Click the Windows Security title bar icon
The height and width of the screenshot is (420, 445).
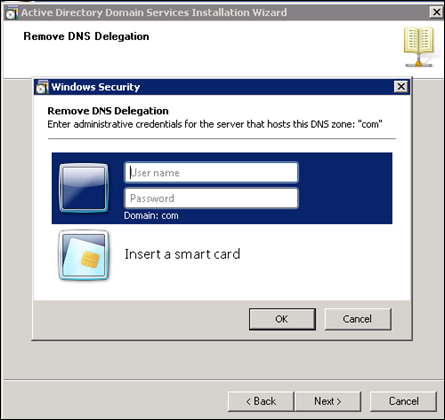coord(42,87)
